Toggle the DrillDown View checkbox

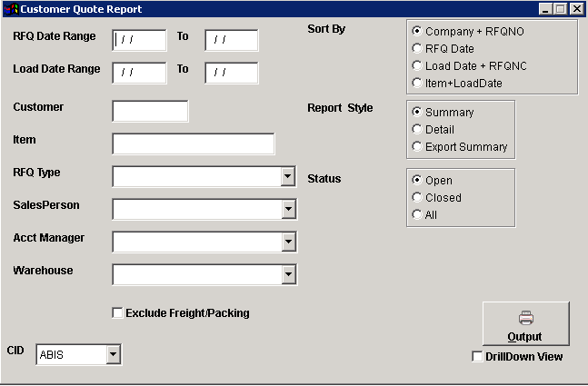tap(478, 357)
